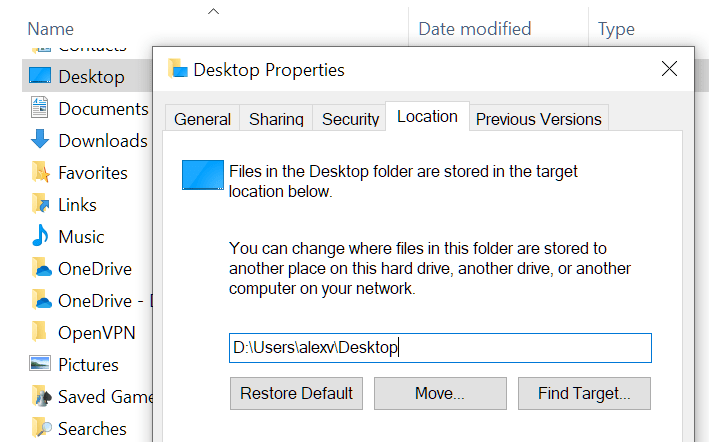Click the folder location path text field
The width and height of the screenshot is (709, 442).
[440, 348]
